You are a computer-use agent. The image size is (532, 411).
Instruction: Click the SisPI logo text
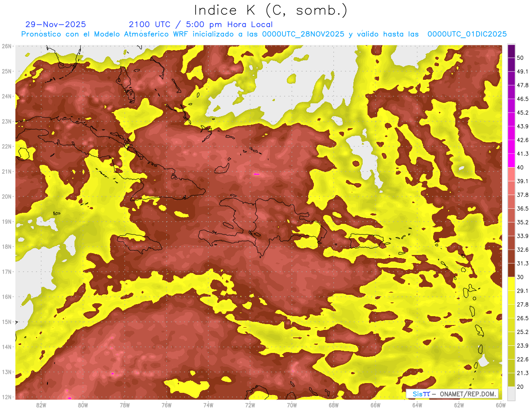pyautogui.click(x=421, y=394)
